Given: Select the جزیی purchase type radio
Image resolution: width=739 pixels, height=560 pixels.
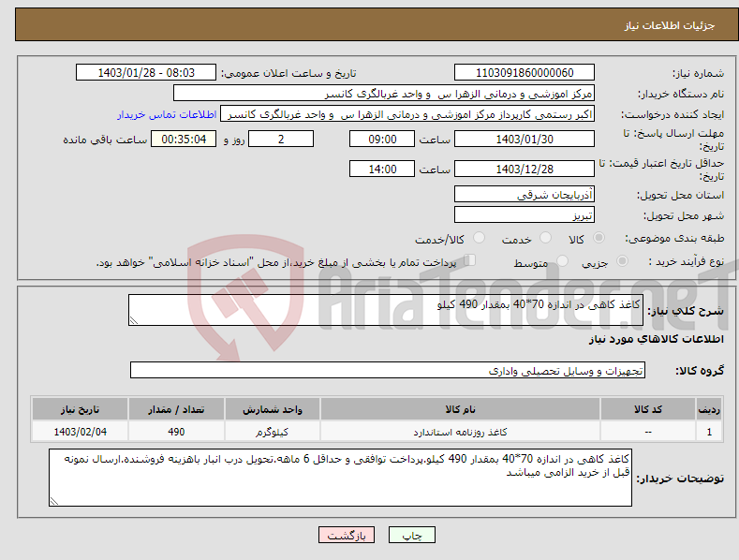Looking at the screenshot, I should (x=622, y=260).
